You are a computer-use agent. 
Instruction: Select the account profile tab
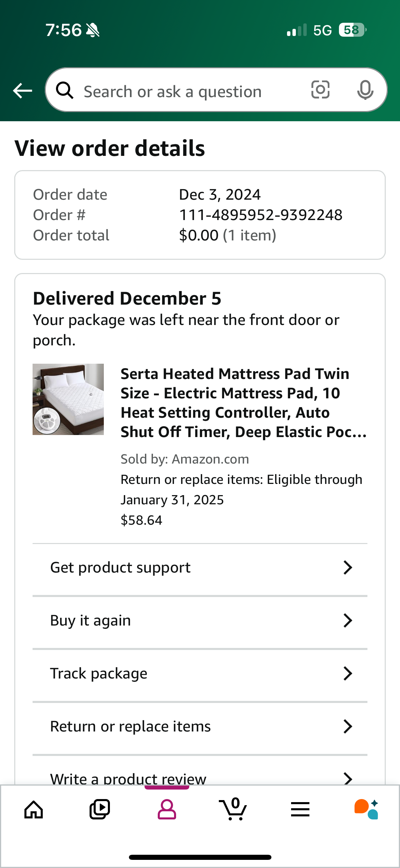(167, 810)
